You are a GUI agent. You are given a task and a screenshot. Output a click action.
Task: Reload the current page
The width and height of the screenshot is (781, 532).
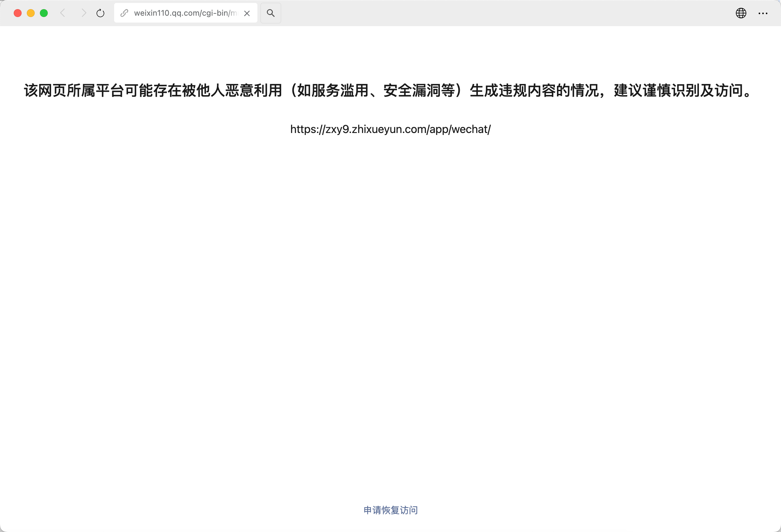point(100,13)
